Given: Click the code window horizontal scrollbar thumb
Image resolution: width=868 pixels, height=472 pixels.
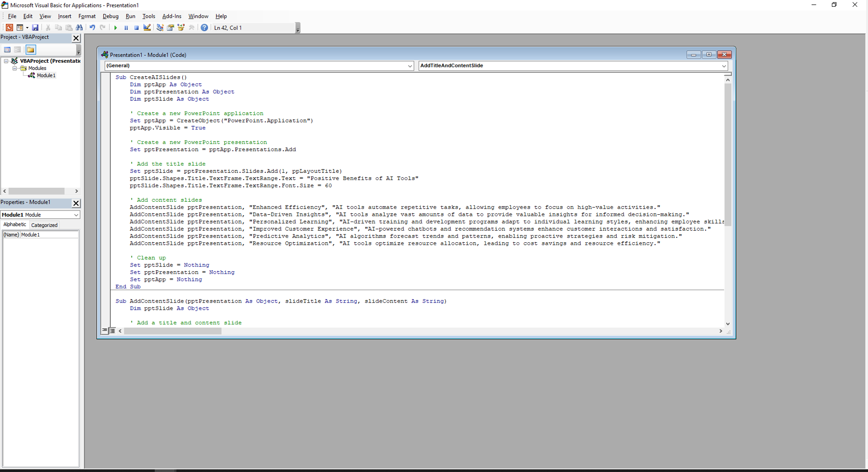Looking at the screenshot, I should [x=173, y=331].
